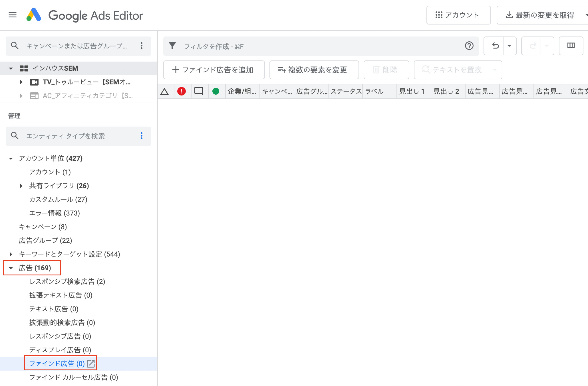Screen dimensions: 588x386
Task: Open filter help question mark icon
Action: click(x=469, y=46)
